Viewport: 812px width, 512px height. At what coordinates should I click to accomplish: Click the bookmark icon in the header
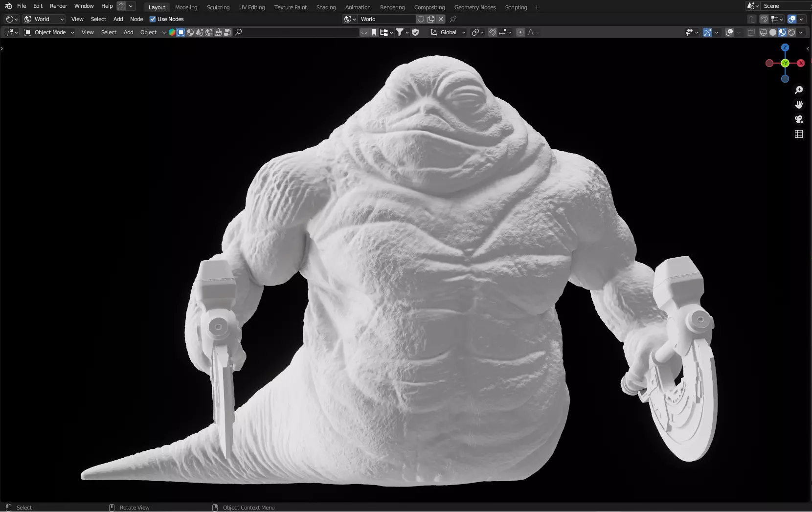click(x=374, y=32)
